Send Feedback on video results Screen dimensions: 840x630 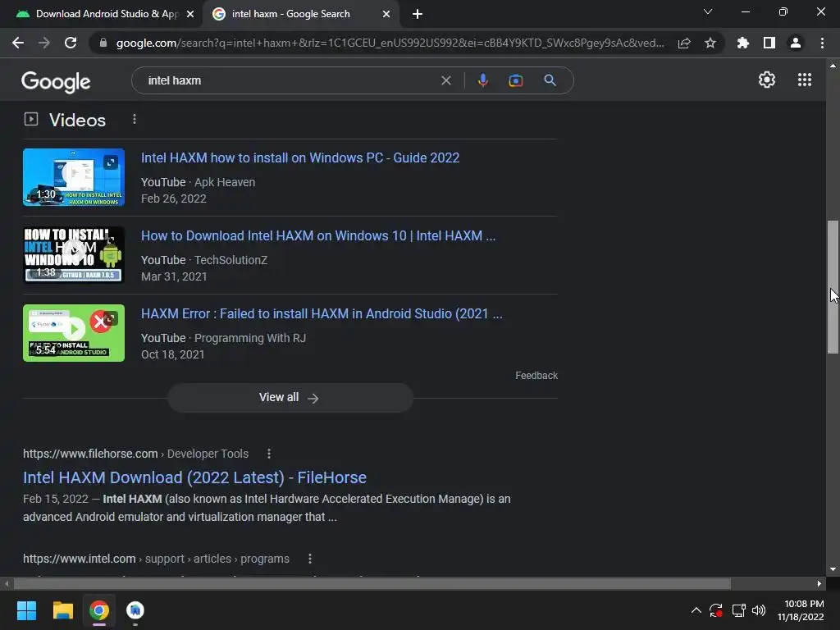point(536,376)
